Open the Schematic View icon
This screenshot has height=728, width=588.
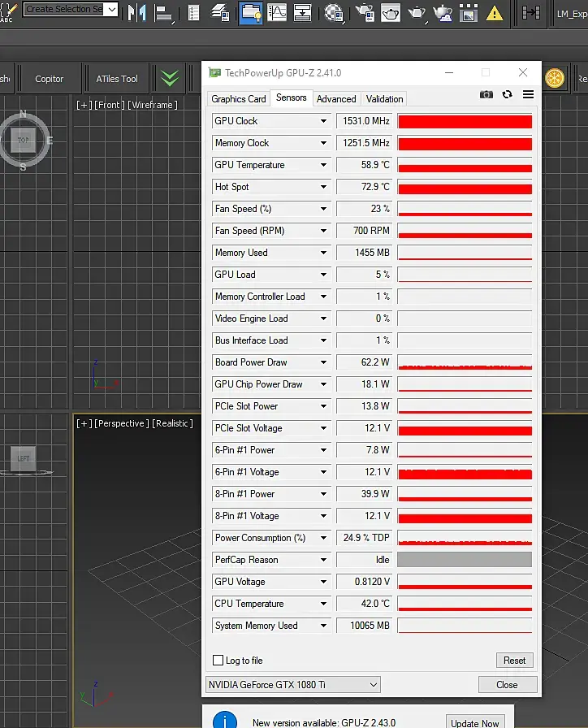pos(303,12)
